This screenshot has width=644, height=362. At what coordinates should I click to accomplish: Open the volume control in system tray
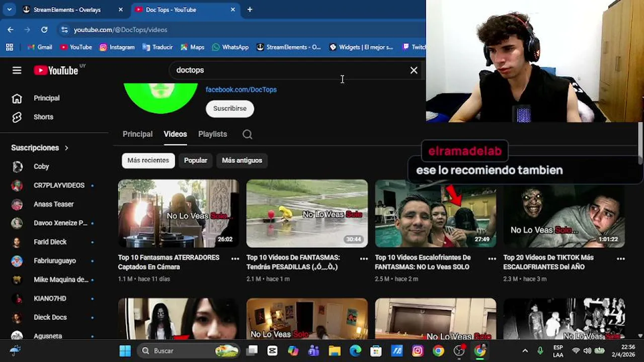587,351
